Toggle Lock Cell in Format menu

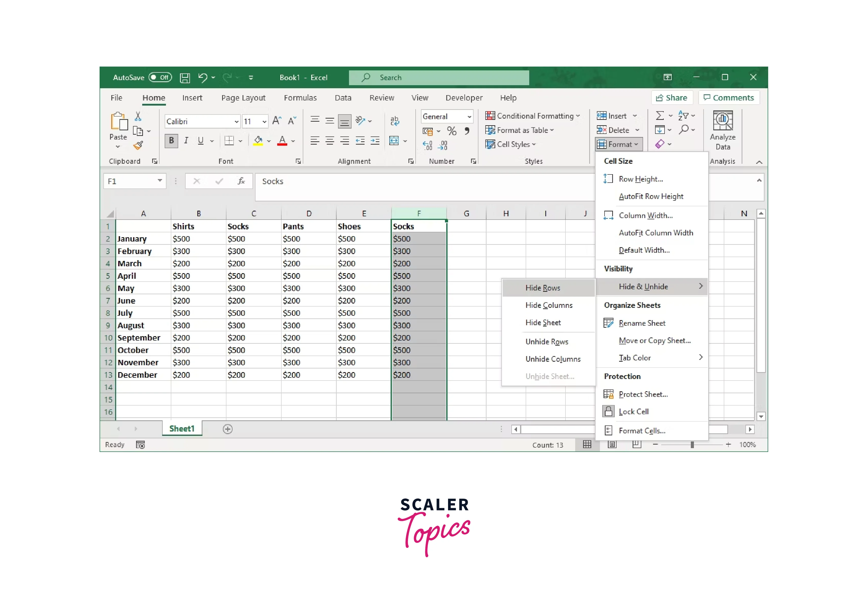633,411
